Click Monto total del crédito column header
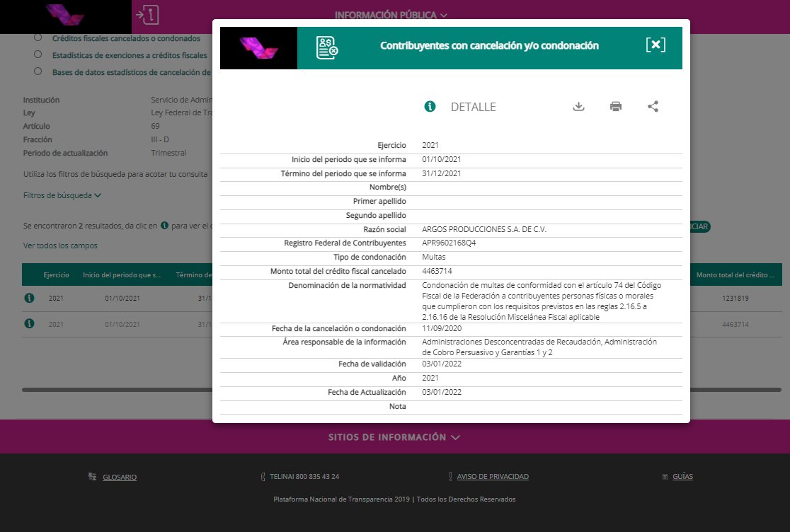Viewport: 790px width, 532px height. point(735,274)
